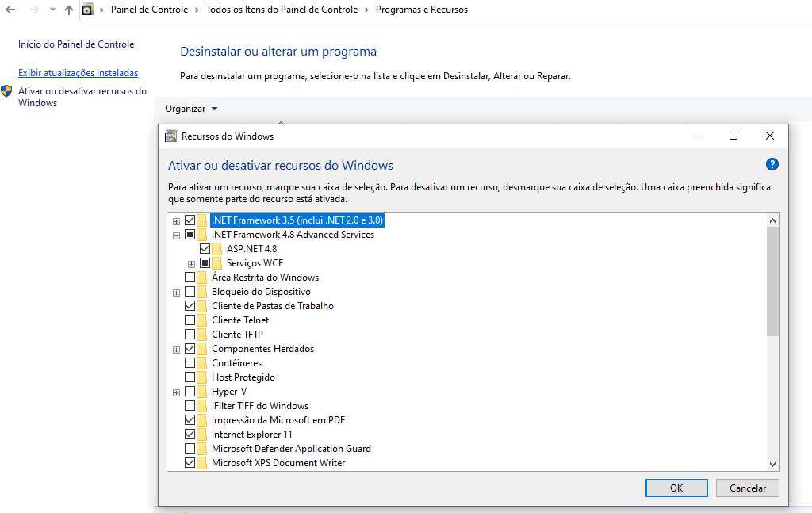Expand the Hyper-V node
Screen dimensions: 812x513
[177, 393]
